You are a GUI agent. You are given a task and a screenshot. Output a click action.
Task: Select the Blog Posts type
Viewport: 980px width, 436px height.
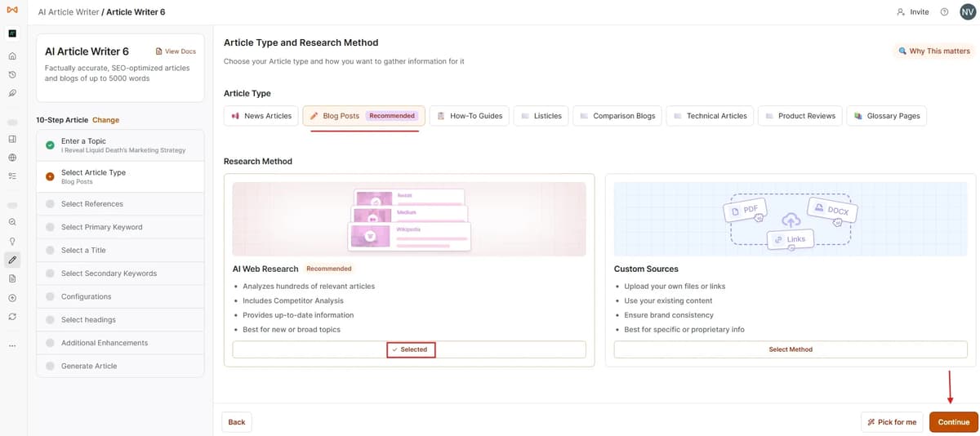coord(363,116)
